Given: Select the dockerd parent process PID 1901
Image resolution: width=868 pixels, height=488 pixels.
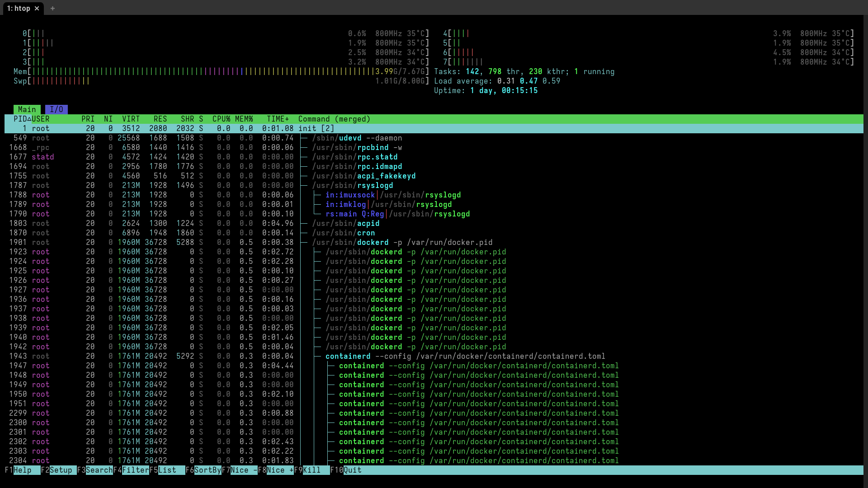Looking at the screenshot, I should point(373,242).
